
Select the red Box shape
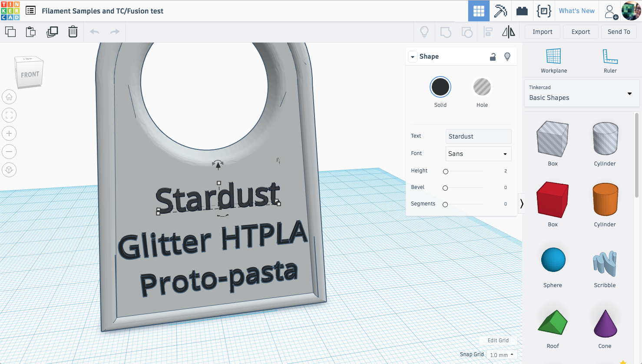553,200
